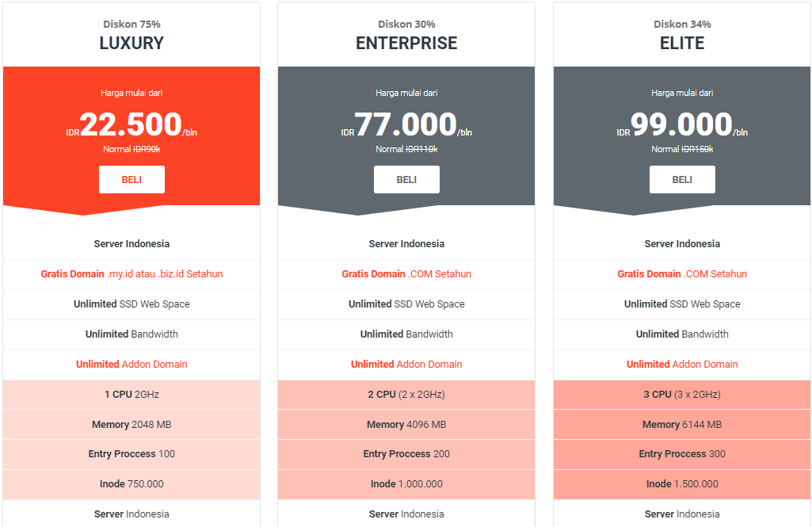Select the ENTERPRISE plan title

406,44
